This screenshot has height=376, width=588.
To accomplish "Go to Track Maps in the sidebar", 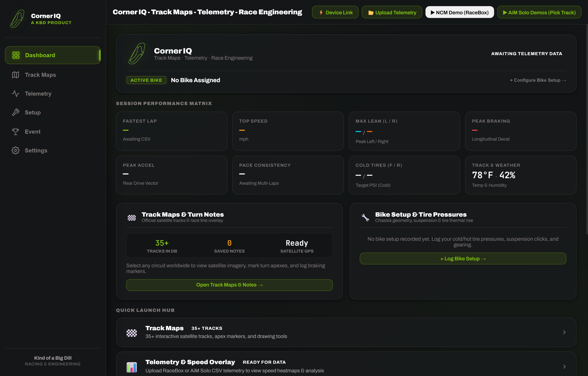I will pyautogui.click(x=53, y=75).
